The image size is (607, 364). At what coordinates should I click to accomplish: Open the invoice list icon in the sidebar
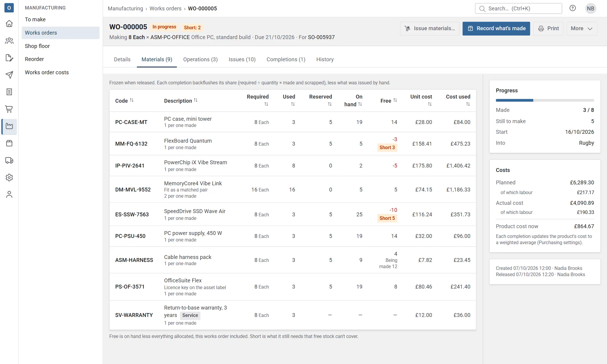pos(9,92)
